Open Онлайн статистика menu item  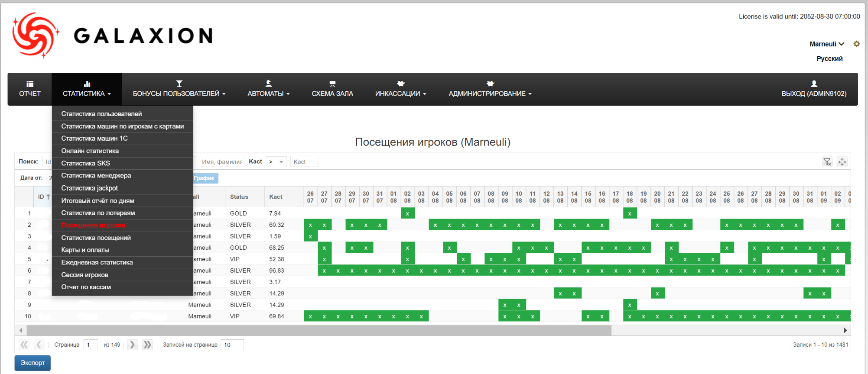tap(90, 151)
